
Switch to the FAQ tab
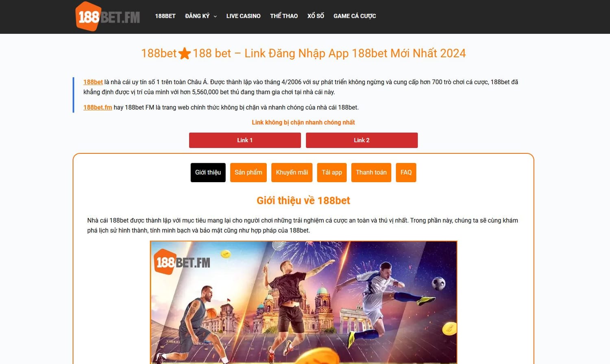[x=406, y=172]
